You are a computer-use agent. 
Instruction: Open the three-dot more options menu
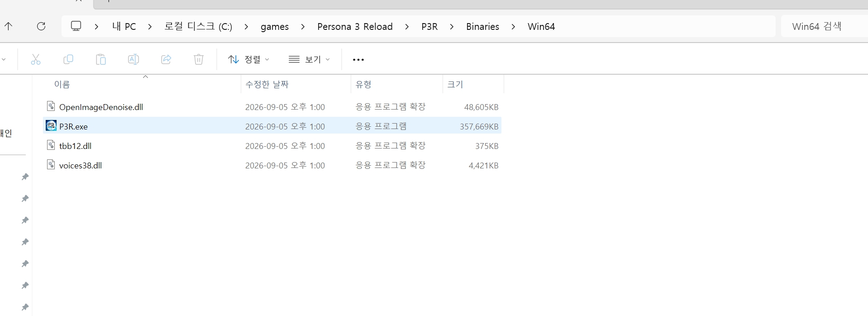(x=358, y=60)
